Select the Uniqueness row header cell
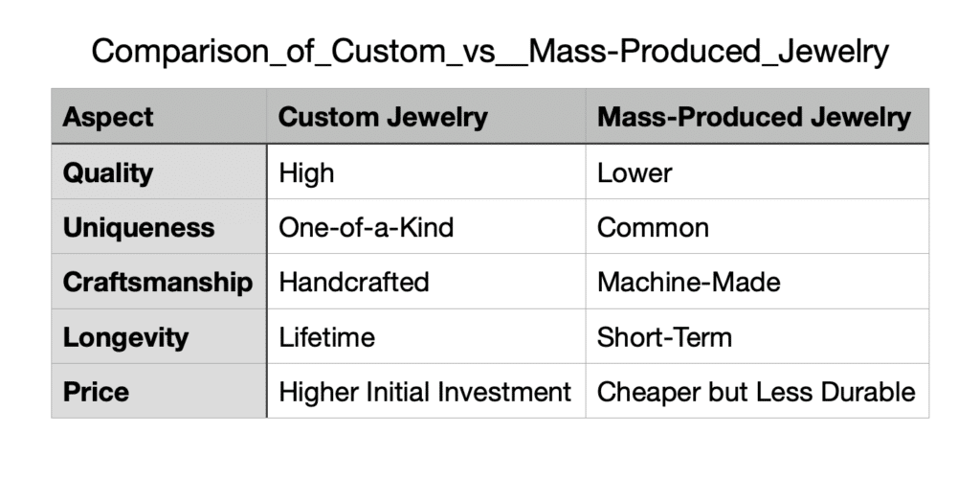 160,226
